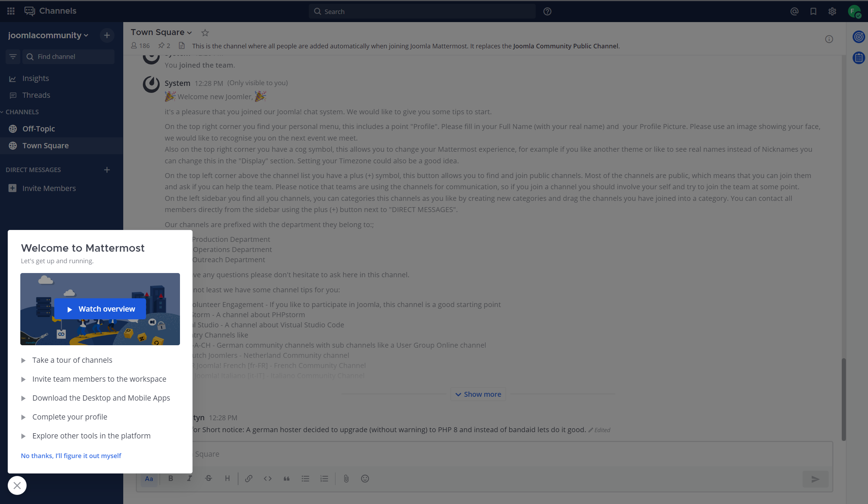Click No thanks, I'll figure it out myself
Screen dimensions: 868x504
coord(71,455)
